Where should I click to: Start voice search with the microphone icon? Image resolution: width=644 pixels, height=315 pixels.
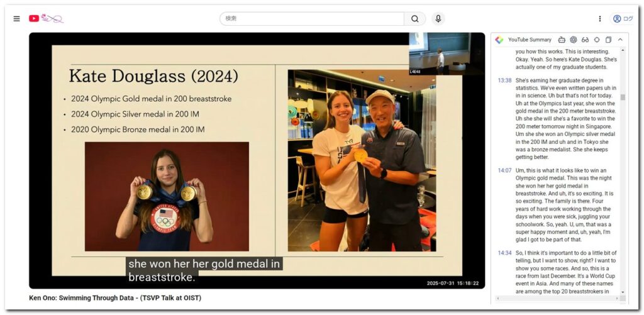[438, 19]
